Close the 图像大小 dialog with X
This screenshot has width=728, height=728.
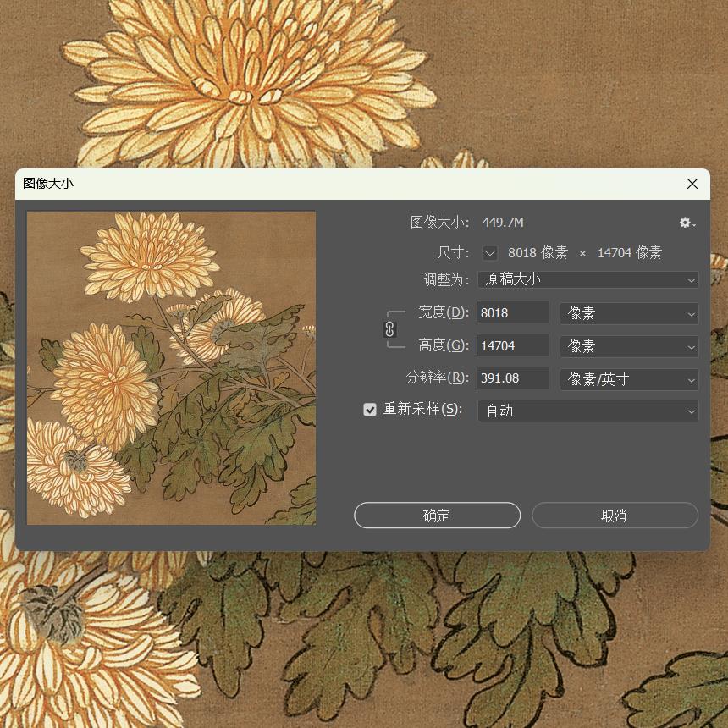click(692, 184)
